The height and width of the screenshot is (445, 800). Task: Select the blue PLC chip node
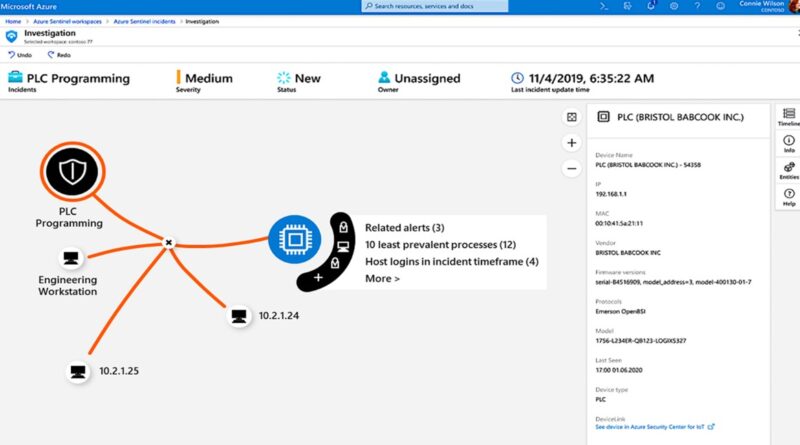coord(294,239)
